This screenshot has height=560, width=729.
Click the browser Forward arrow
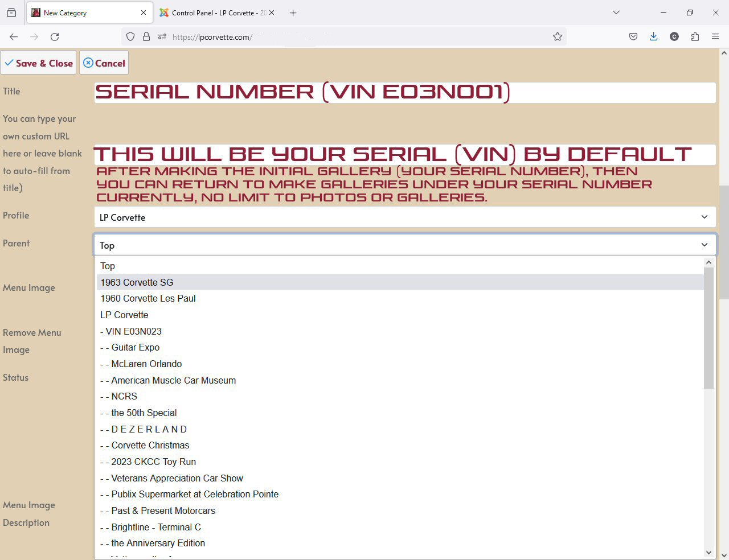pyautogui.click(x=34, y=36)
